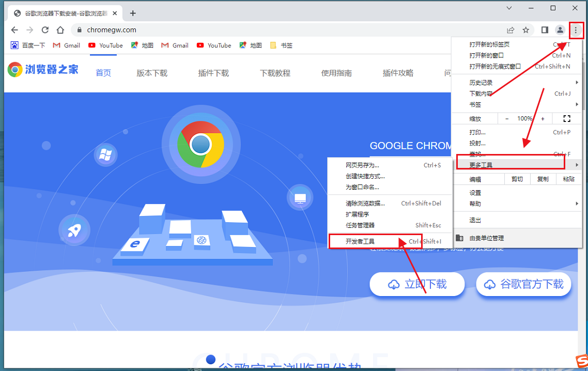588x371 pixels.
Task: Click the browser back arrow
Action: 14,30
